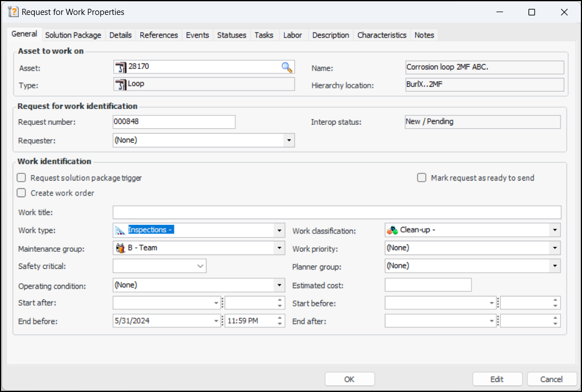Screen dimensions: 582x392
Task: Increase End before time with up stepper
Action: pos(280,317)
